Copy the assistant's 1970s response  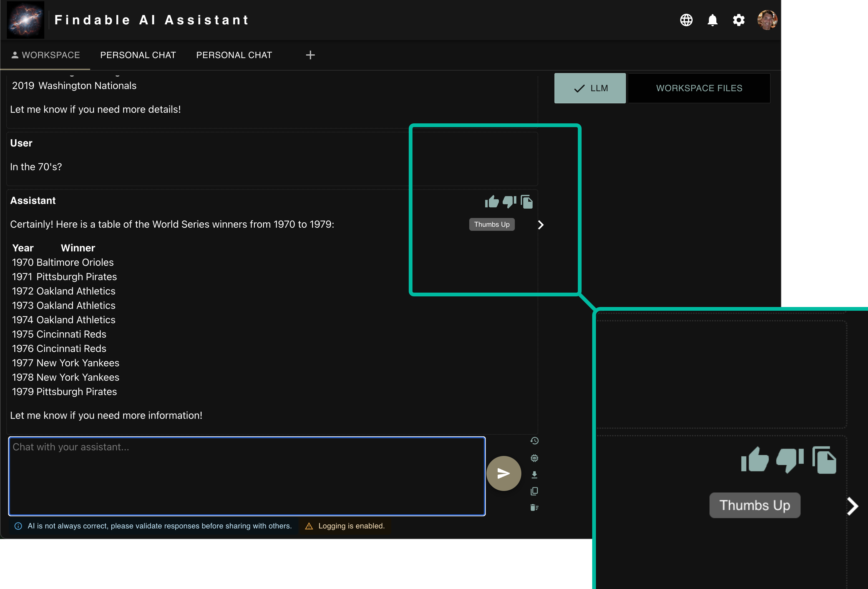click(x=527, y=202)
